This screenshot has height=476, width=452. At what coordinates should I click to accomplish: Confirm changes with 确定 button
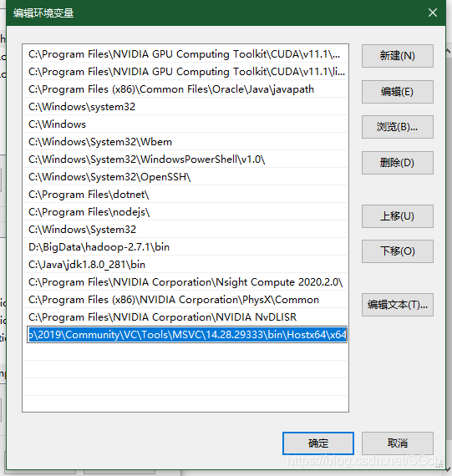[x=318, y=443]
